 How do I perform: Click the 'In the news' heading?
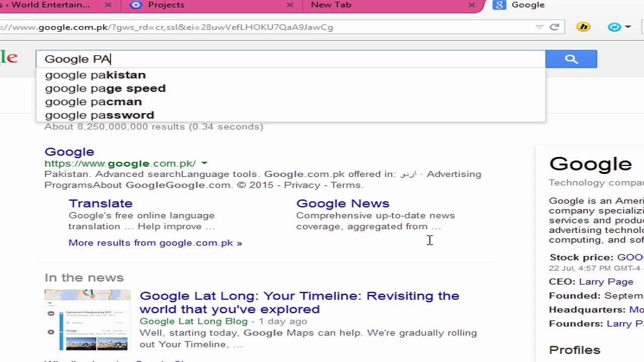click(84, 278)
